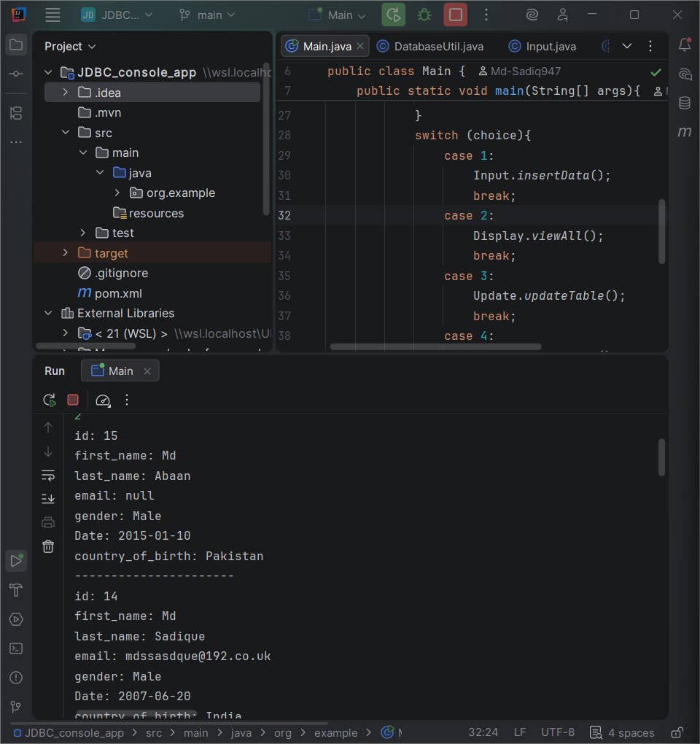Screen dimensions: 700x744
Task: Expand the target folder
Action: click(66, 253)
